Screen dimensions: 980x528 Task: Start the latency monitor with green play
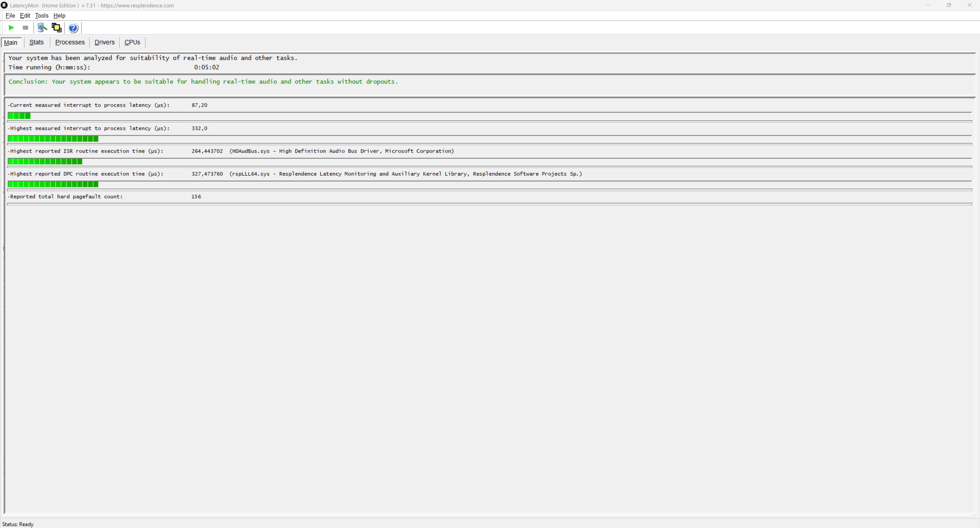point(11,28)
